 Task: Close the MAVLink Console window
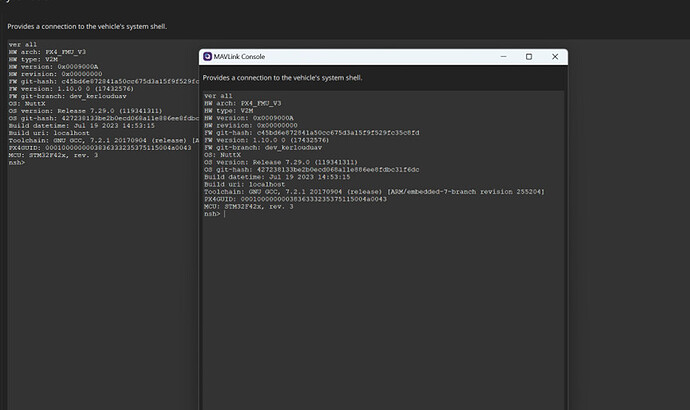point(554,57)
